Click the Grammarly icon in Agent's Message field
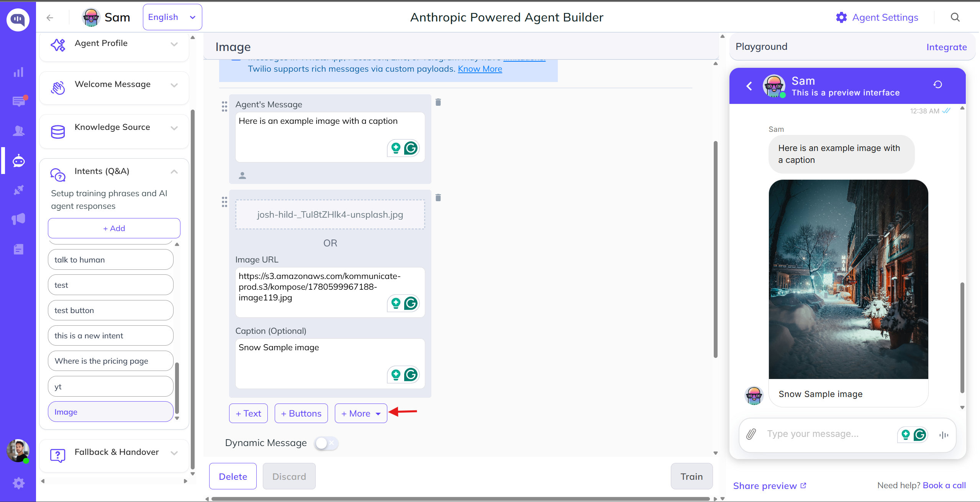 pos(411,148)
